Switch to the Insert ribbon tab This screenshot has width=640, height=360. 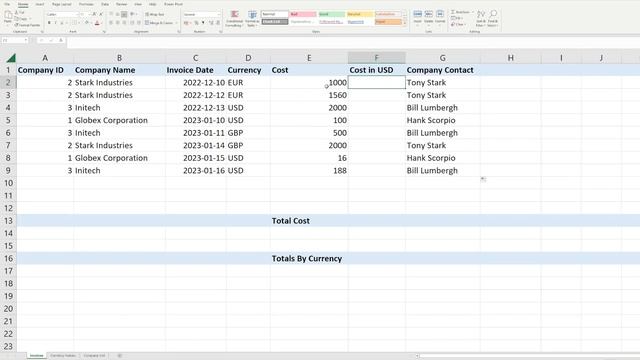(x=40, y=4)
